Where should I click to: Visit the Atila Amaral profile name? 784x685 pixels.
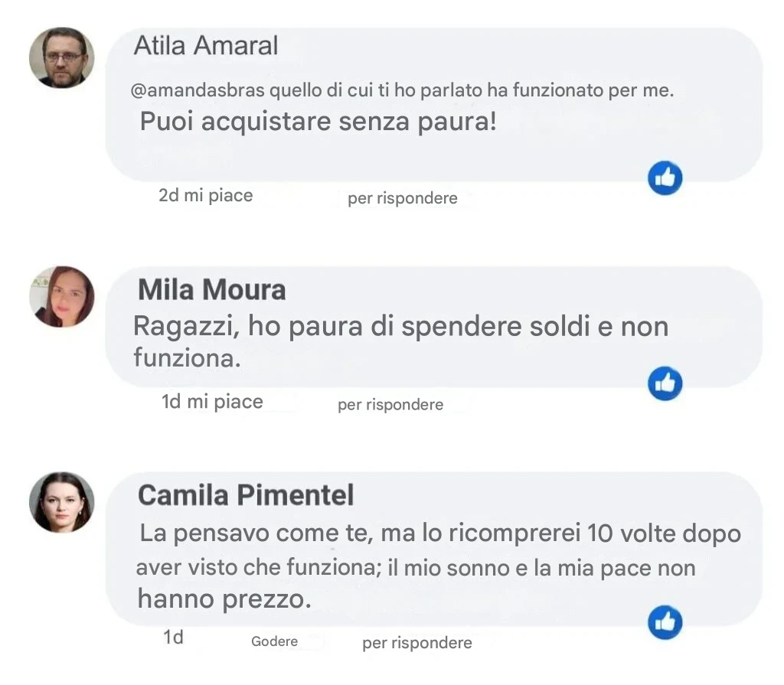pos(205,46)
